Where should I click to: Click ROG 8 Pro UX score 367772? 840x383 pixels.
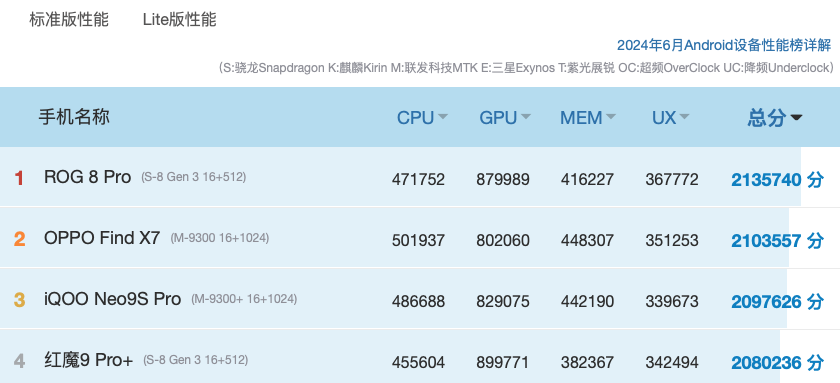[x=672, y=179]
